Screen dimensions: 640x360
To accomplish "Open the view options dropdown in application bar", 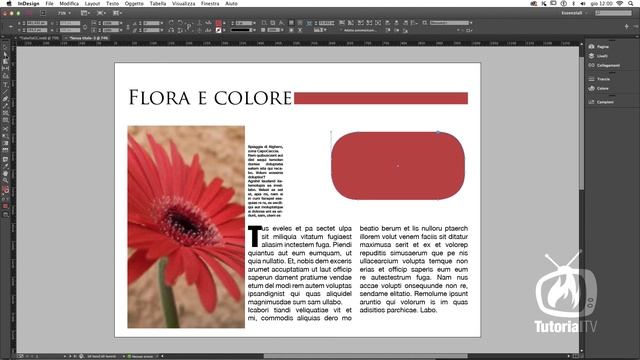I will point(85,13).
